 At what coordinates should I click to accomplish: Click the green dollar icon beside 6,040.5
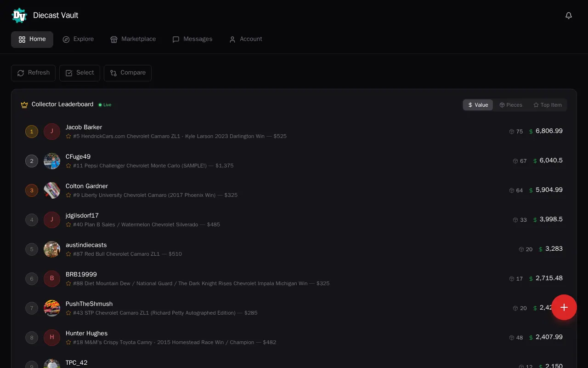click(x=535, y=161)
